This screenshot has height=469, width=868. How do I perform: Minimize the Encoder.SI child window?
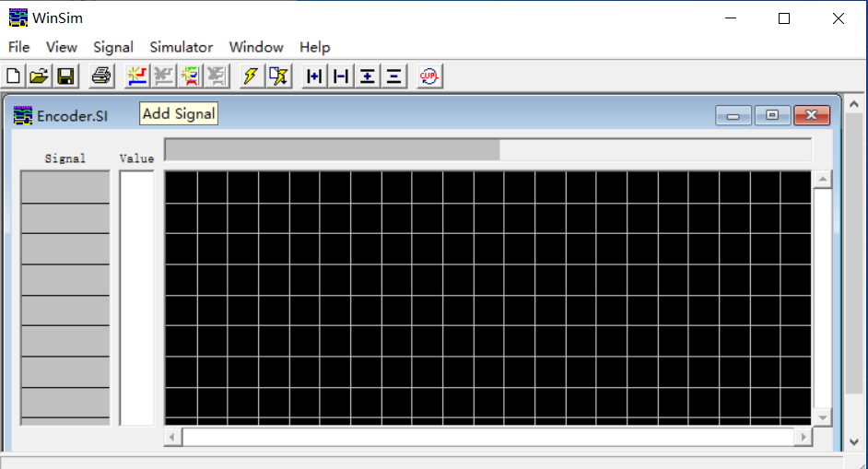coord(733,115)
